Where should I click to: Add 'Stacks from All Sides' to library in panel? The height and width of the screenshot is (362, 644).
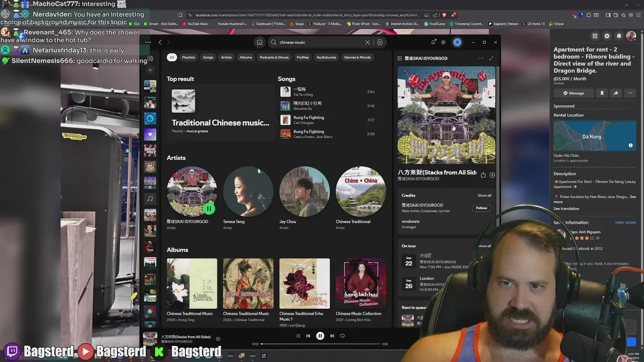(x=492, y=175)
